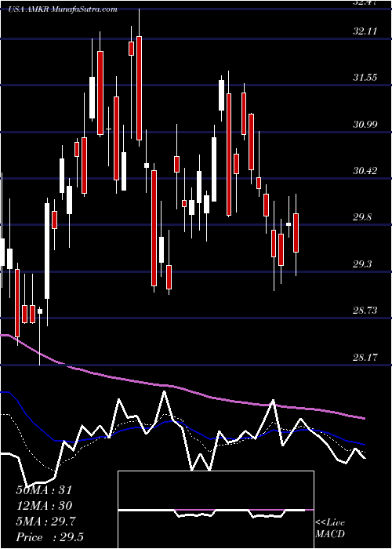Viewport: 392px width, 549px height.
Task: Click the 29.8 price axis label
Action: [x=362, y=217]
